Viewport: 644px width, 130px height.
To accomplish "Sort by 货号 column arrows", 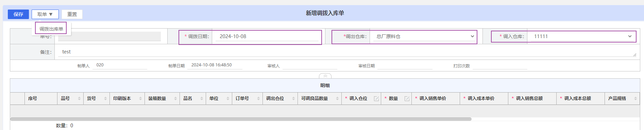I will point(105,99).
